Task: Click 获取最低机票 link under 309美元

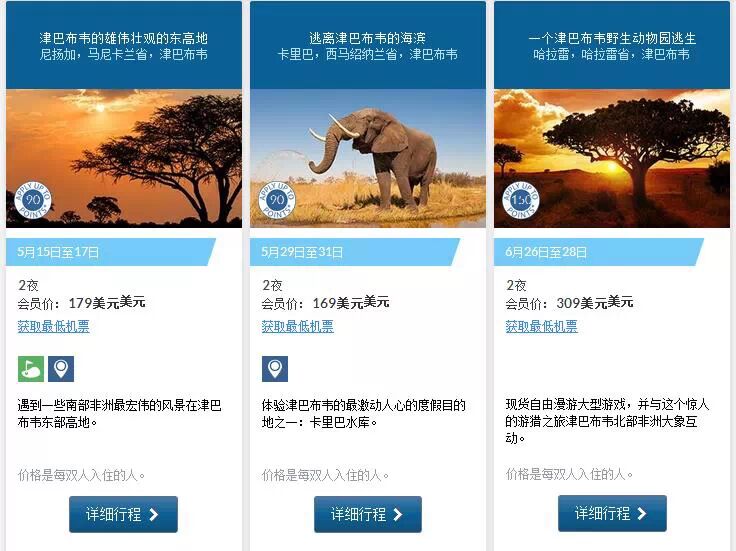Action: click(542, 326)
